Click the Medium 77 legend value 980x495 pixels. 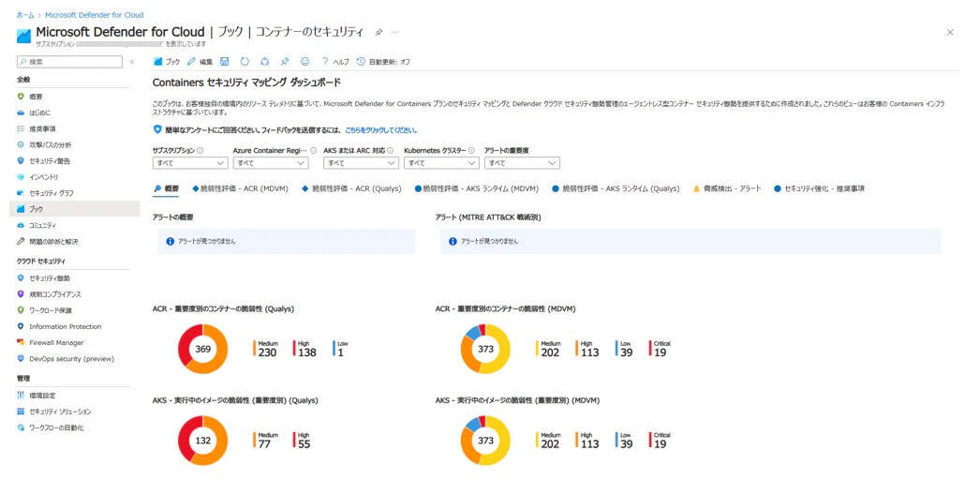pos(267,441)
